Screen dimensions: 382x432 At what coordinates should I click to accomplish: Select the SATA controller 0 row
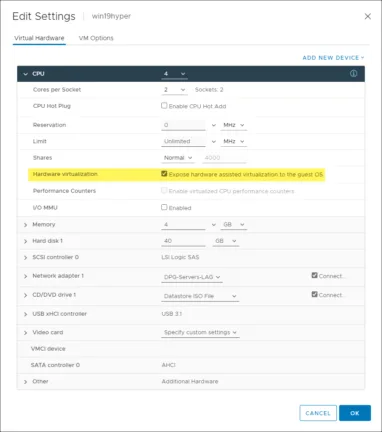click(x=191, y=365)
